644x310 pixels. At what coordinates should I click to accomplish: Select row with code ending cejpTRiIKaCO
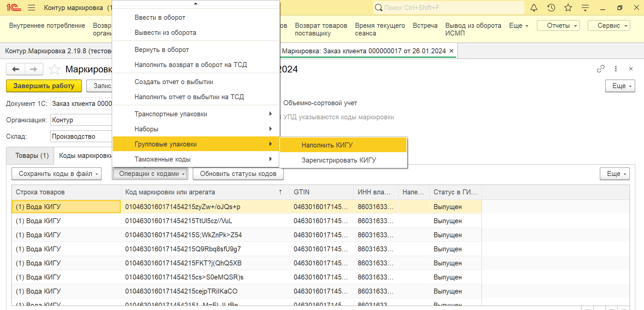(x=247, y=291)
